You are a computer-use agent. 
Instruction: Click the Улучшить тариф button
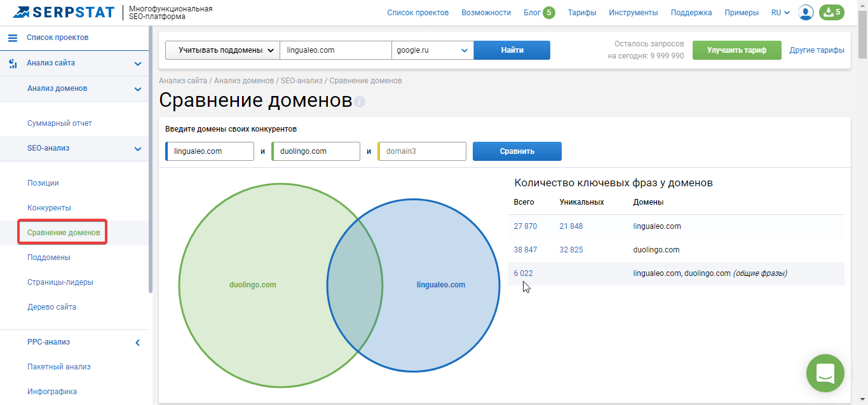737,50
